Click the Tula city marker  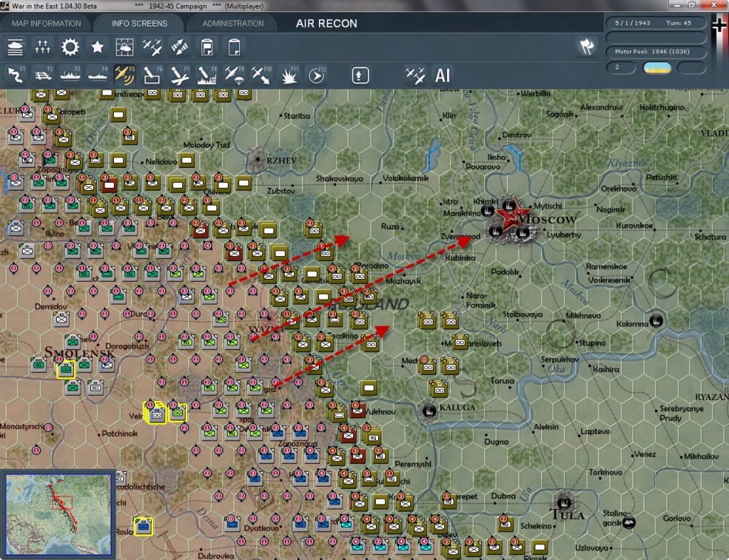pyautogui.click(x=564, y=503)
